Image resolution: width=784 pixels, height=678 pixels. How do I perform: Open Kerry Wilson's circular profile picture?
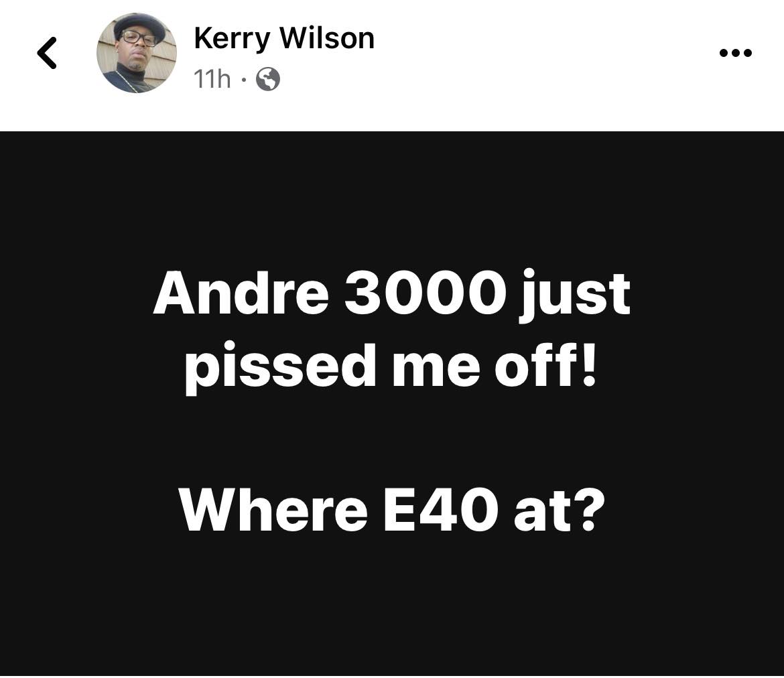[137, 53]
